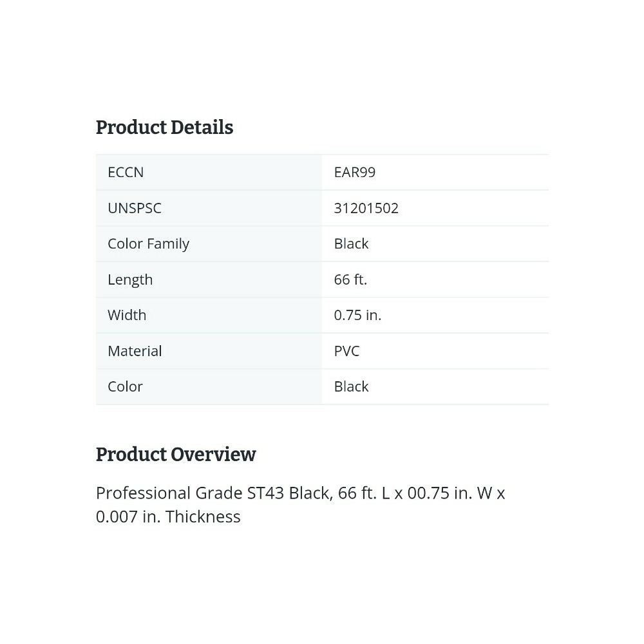Select the 31201502 UNSPSC code

tap(366, 208)
